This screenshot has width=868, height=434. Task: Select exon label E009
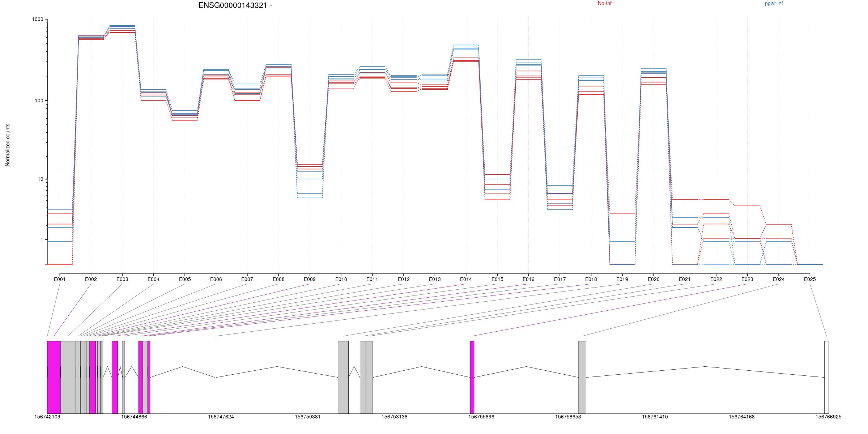(x=310, y=279)
